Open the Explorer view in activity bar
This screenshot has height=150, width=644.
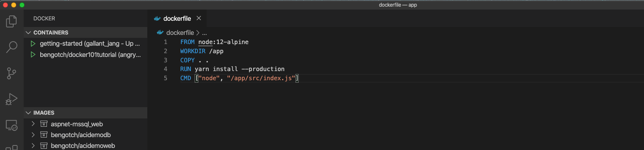pos(12,21)
